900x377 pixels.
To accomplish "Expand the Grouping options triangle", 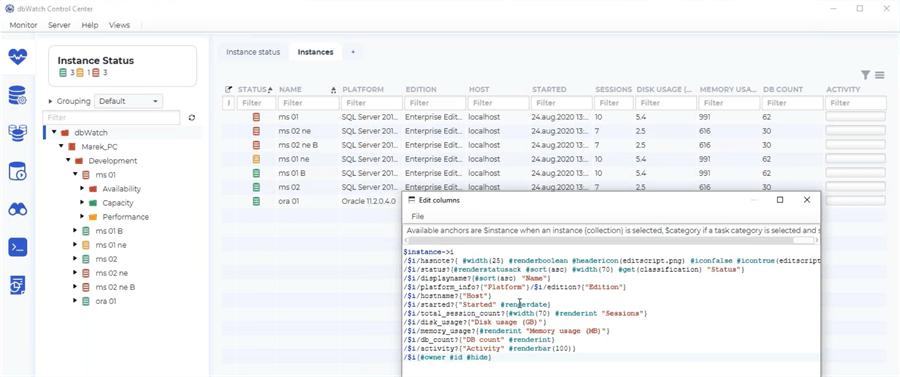I will point(51,101).
